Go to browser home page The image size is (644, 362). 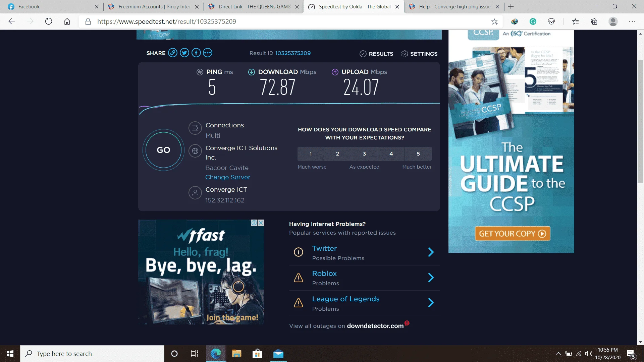(x=67, y=21)
